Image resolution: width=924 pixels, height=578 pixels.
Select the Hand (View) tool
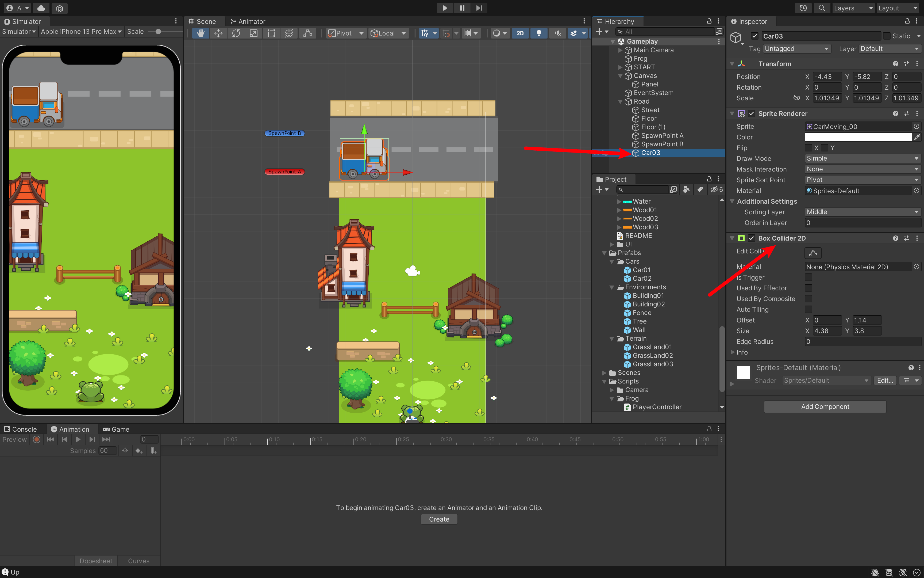pos(201,33)
